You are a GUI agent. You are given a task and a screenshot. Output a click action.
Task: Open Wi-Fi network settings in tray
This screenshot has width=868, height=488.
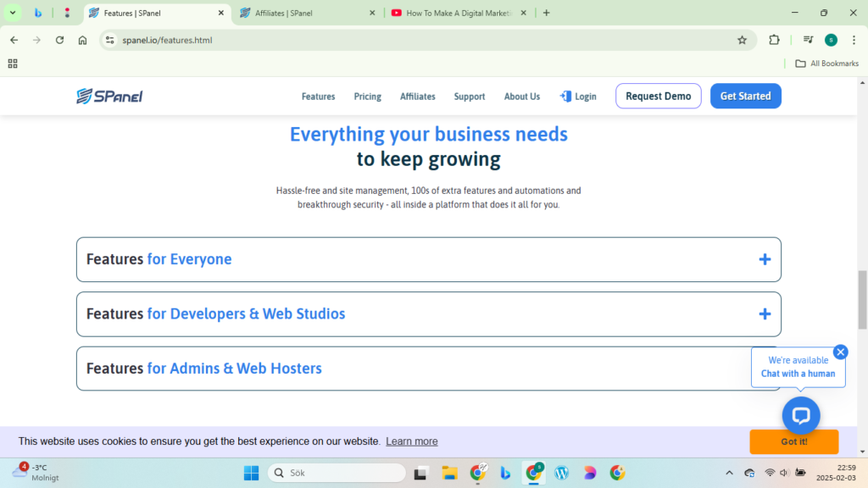point(770,473)
